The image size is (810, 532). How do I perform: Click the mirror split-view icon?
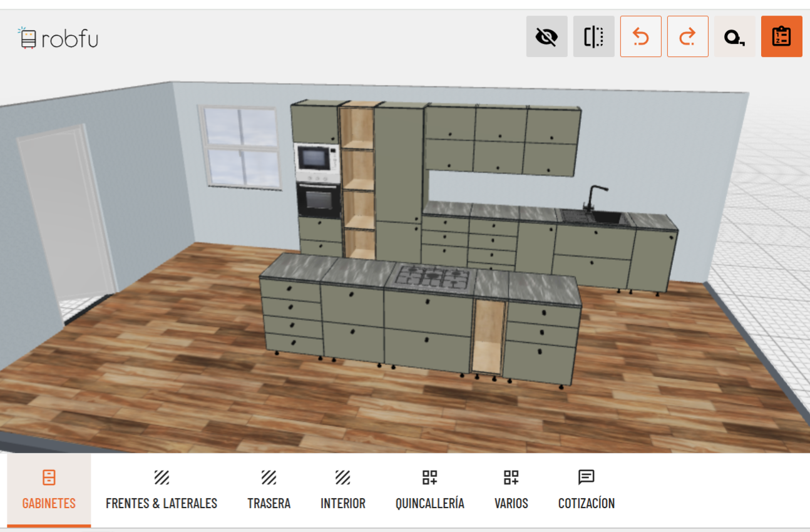(x=593, y=37)
